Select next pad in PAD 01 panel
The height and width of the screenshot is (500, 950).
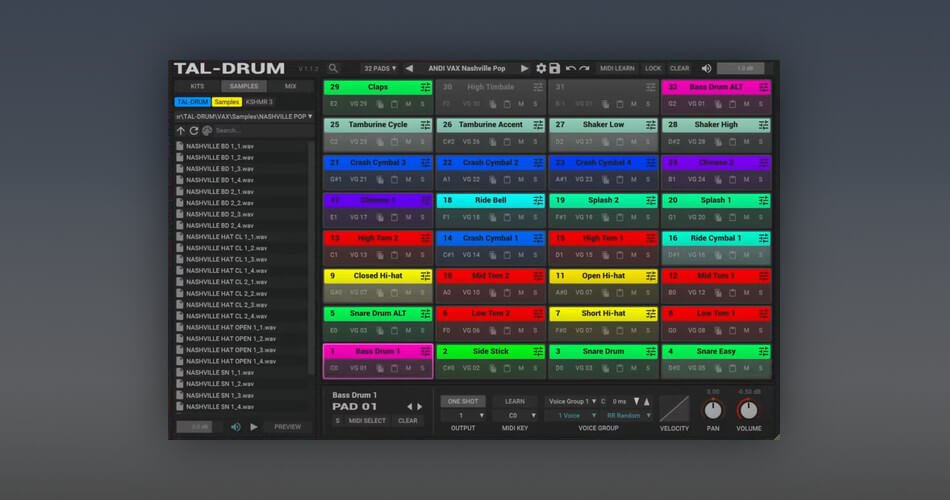[x=419, y=407]
